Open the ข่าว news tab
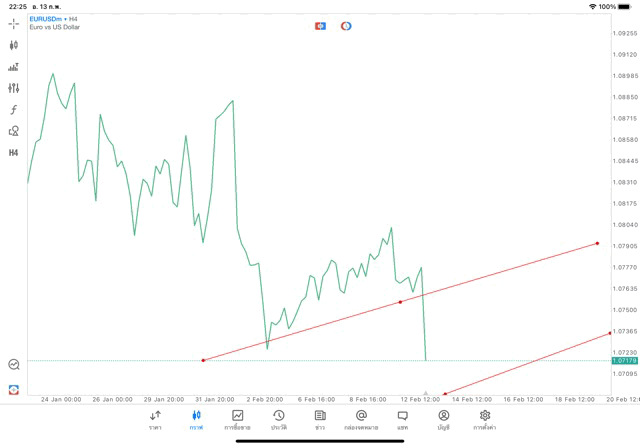The image size is (640, 447). pos(320,420)
